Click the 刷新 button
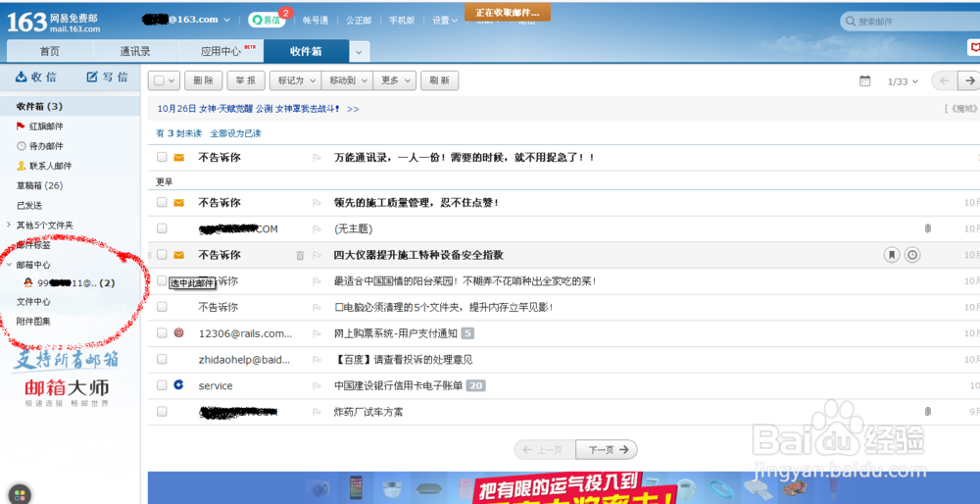980x504 pixels. [439, 80]
